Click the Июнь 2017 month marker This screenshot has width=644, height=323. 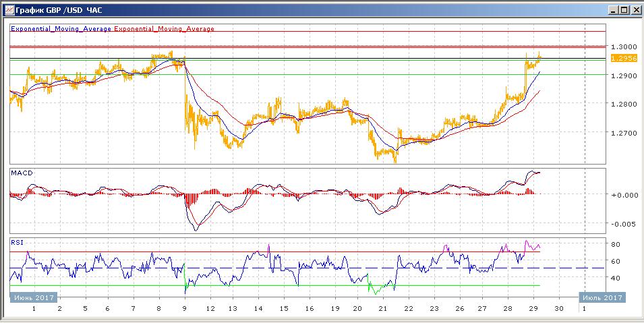[34, 297]
